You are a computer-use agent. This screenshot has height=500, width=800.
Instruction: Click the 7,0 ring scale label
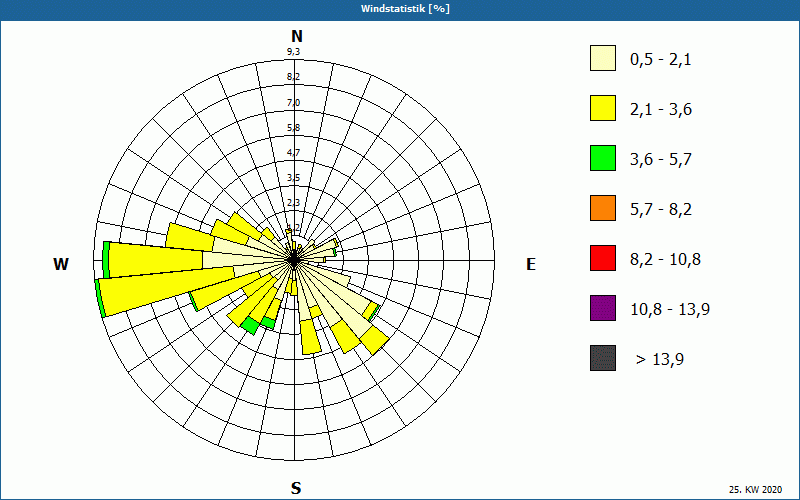tap(293, 103)
